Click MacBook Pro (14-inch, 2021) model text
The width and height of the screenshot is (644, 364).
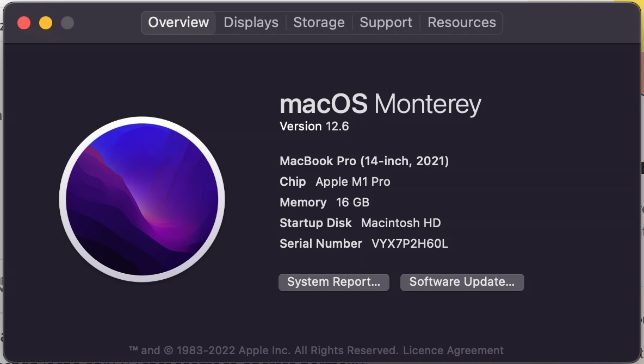364,161
